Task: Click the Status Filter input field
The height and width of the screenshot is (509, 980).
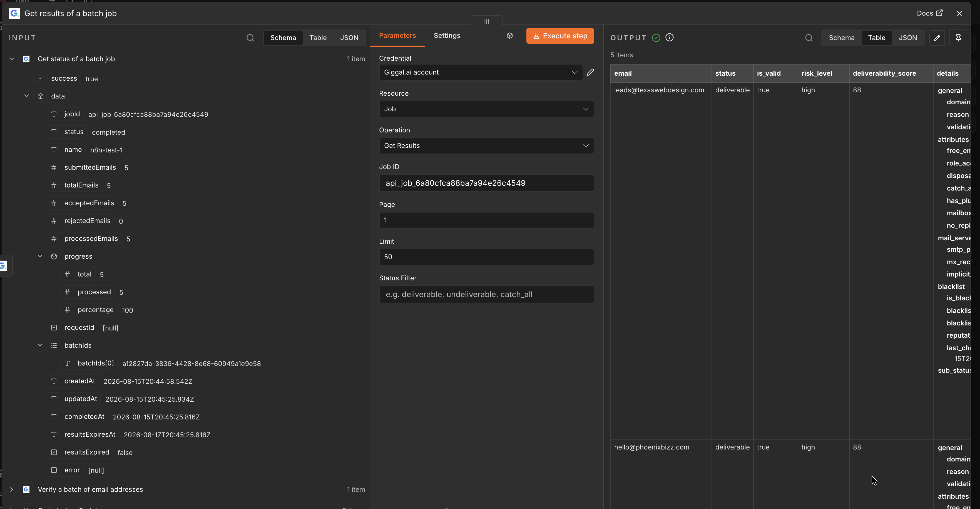Action: (x=486, y=294)
